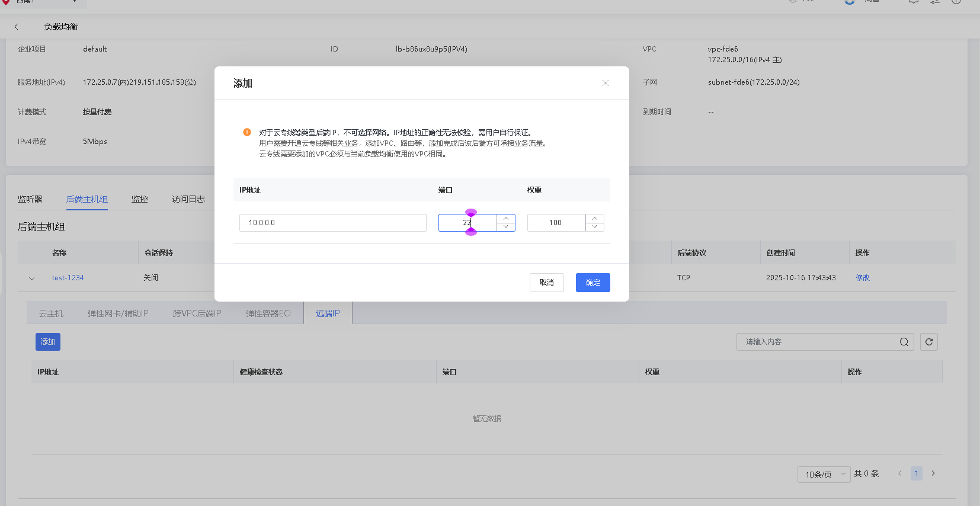Focus the IP地址 input field in dialog
This screenshot has width=980, height=506.
pyautogui.click(x=332, y=223)
